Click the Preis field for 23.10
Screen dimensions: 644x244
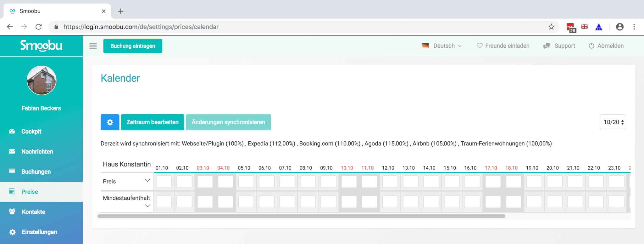tap(616, 182)
